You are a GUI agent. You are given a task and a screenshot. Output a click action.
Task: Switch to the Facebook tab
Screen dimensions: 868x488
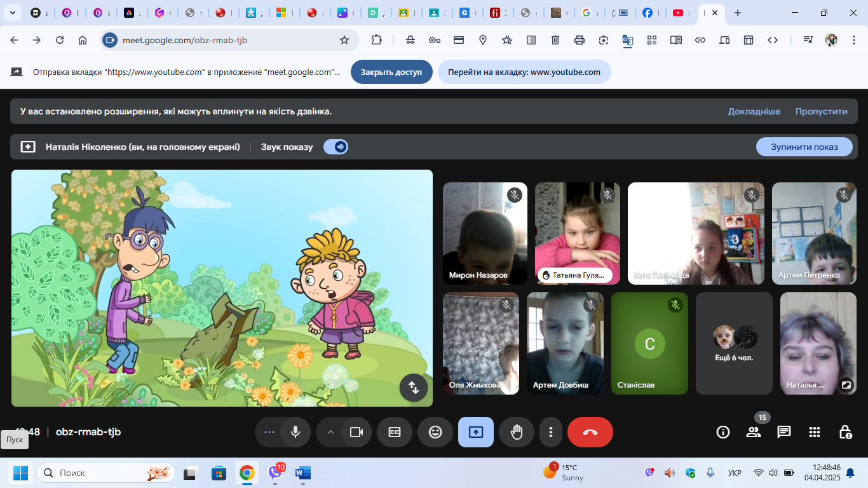point(651,13)
